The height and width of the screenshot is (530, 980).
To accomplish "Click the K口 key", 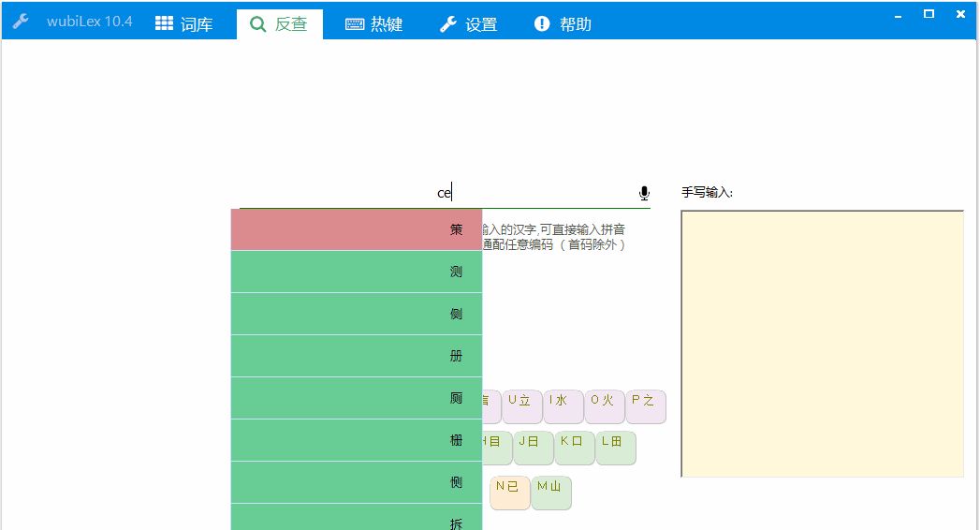I will click(x=574, y=448).
